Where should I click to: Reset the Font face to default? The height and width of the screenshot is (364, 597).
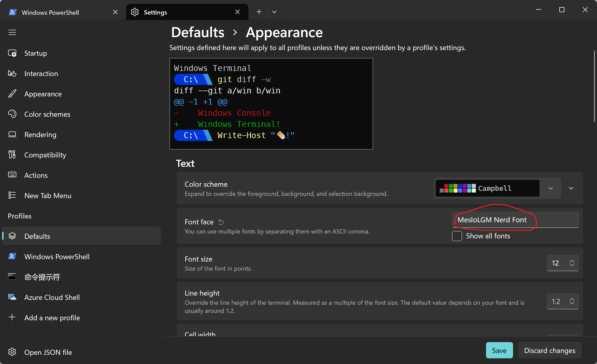point(221,222)
